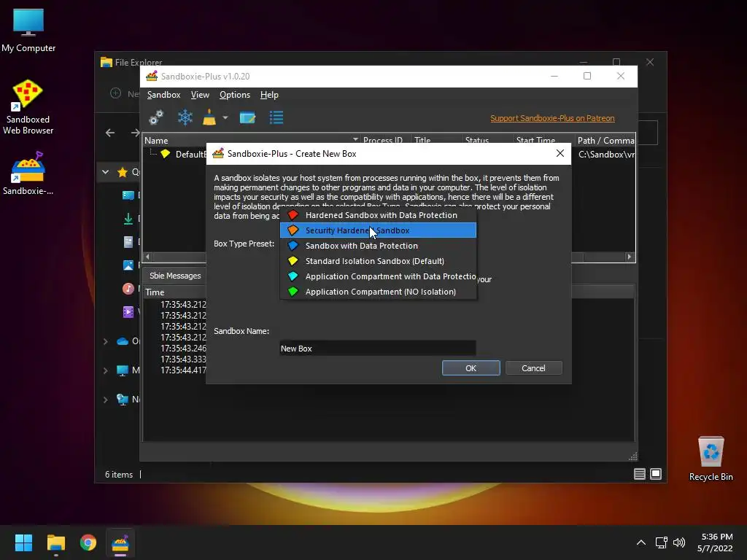Switch File Explorer to large thumbnails view

point(656,474)
